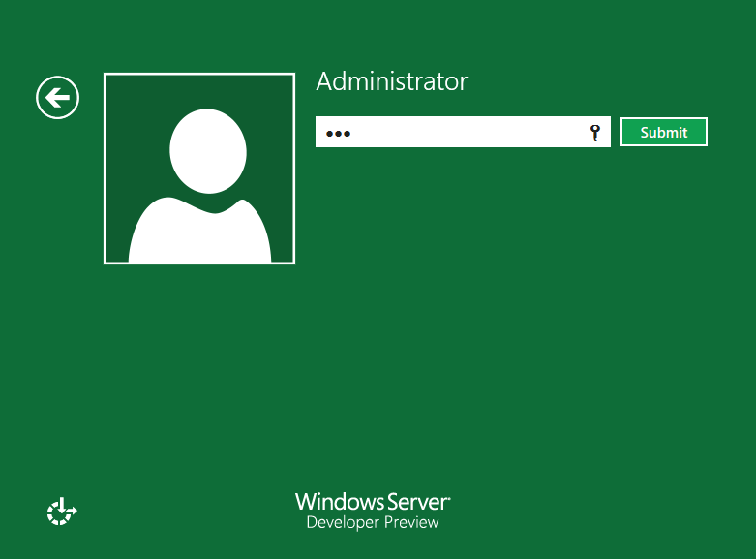Click the word Server in the logo
The height and width of the screenshot is (559, 756).
(x=418, y=502)
